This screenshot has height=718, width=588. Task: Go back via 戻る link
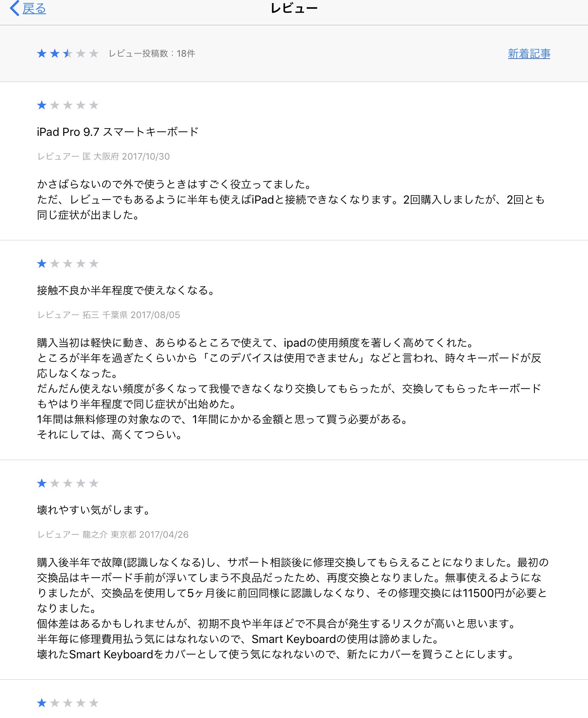(x=34, y=8)
